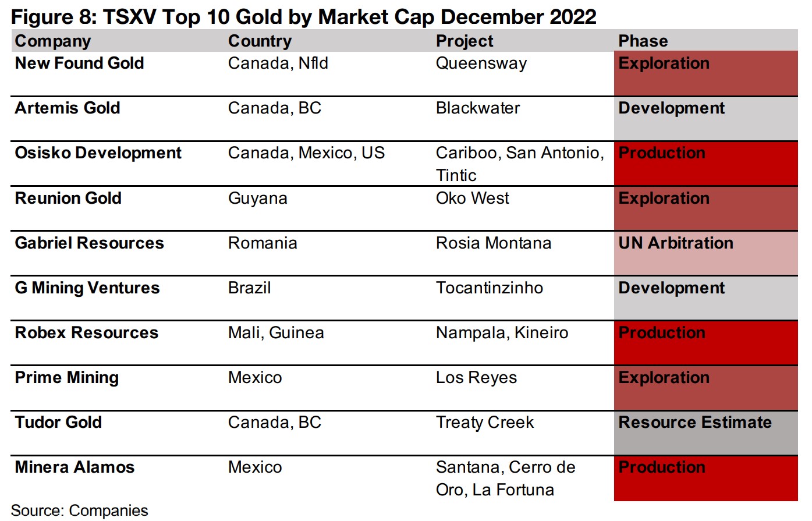Click the Project column header
This screenshot has width=812, height=521.
[x=464, y=41]
